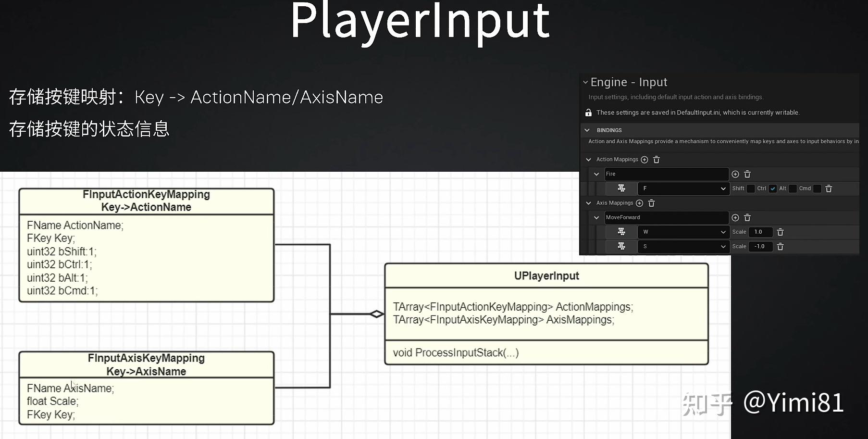
Task: Click the void ProcessInputStack(...) method text
Action: click(x=456, y=352)
